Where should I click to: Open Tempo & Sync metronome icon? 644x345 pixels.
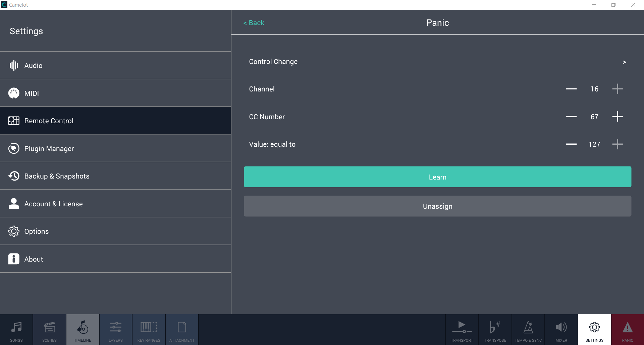pos(528,327)
